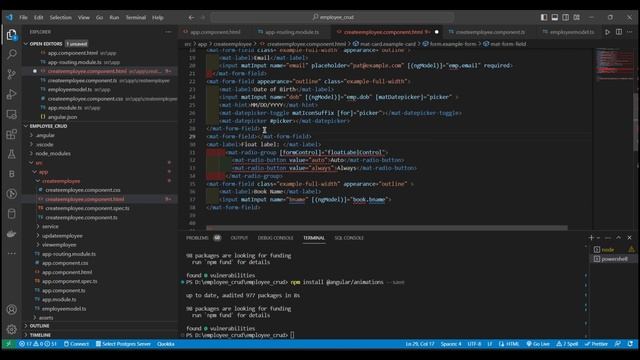Split the editor to the right
The width and height of the screenshot is (640, 360).
[619, 32]
